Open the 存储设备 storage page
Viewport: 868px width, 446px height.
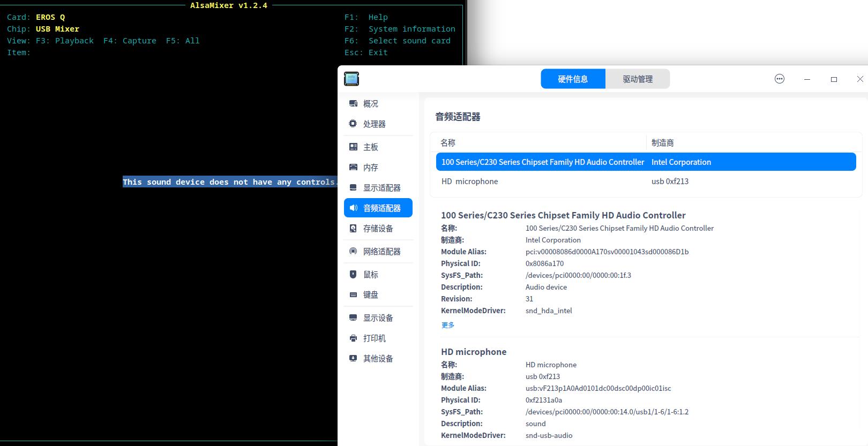[x=378, y=228]
